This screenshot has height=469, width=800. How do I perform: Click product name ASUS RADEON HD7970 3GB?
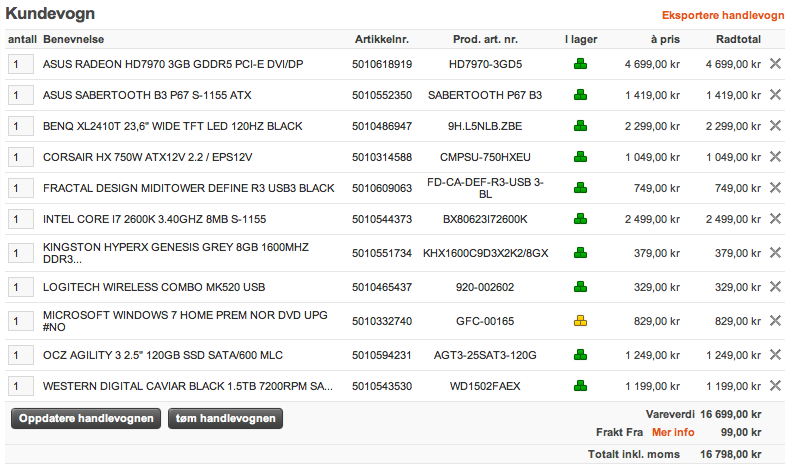pos(173,64)
